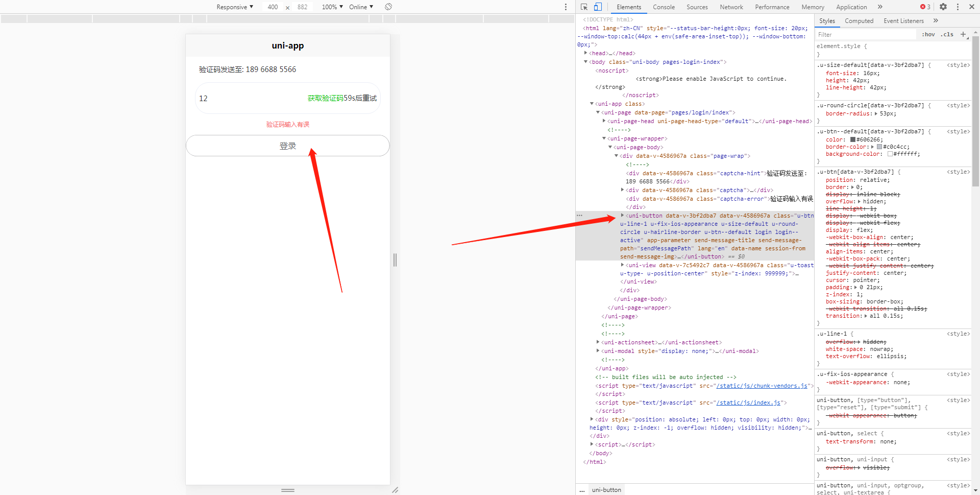Viewport: 980px width, 495px height.
Task: Toggle element classes with the .cls button
Action: coord(947,34)
